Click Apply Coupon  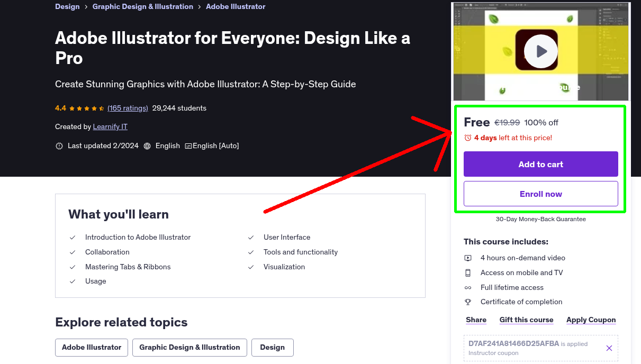point(591,320)
